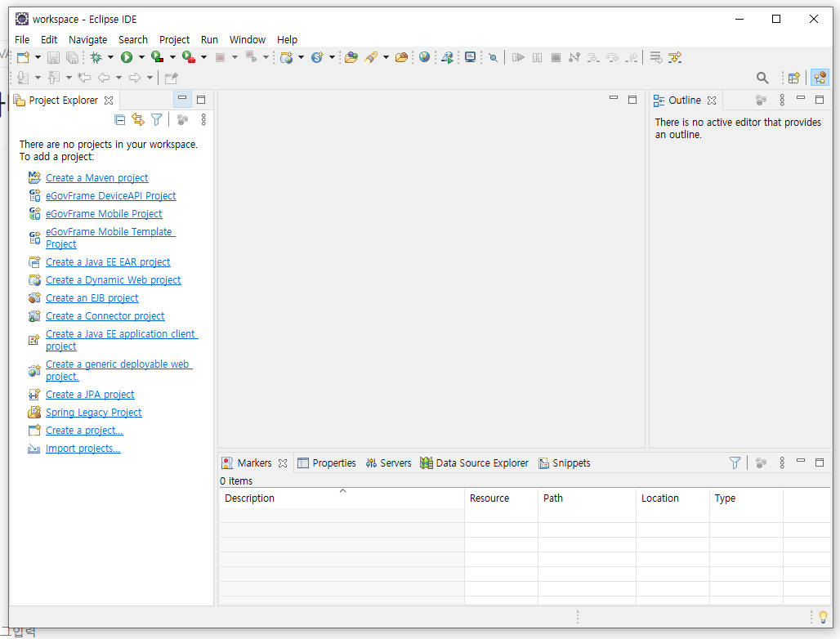
Task: Open the Forward history dropdown arrow
Action: [x=150, y=78]
